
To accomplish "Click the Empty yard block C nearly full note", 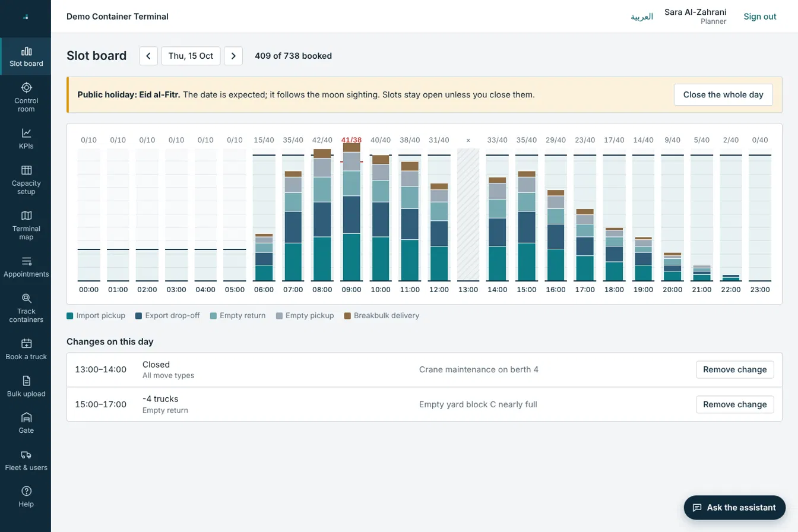I will (478, 404).
